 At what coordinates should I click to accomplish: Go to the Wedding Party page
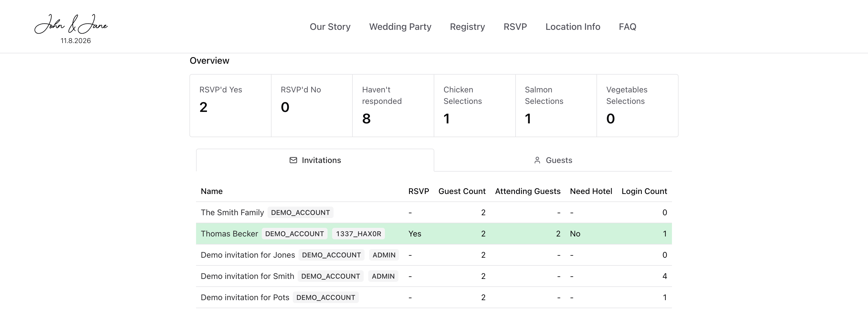click(x=400, y=27)
